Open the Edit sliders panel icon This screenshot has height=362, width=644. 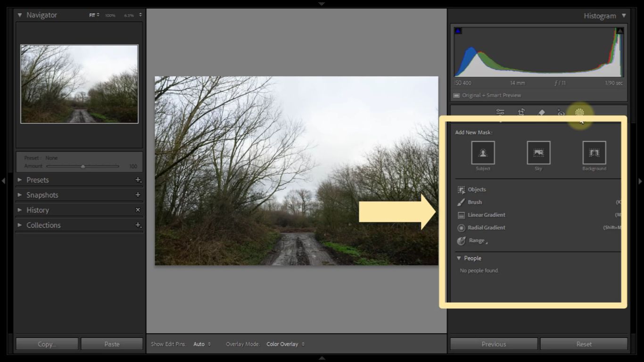pyautogui.click(x=500, y=112)
